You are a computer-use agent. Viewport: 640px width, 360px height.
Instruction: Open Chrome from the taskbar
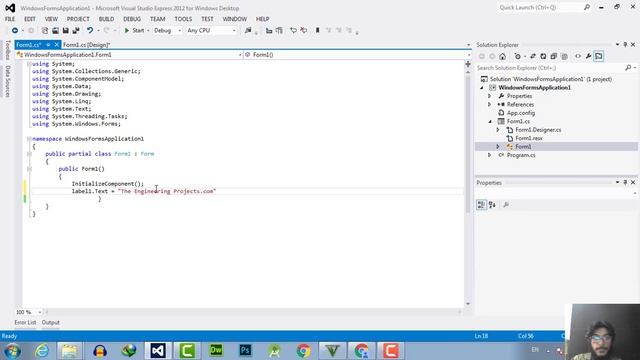coord(303,351)
